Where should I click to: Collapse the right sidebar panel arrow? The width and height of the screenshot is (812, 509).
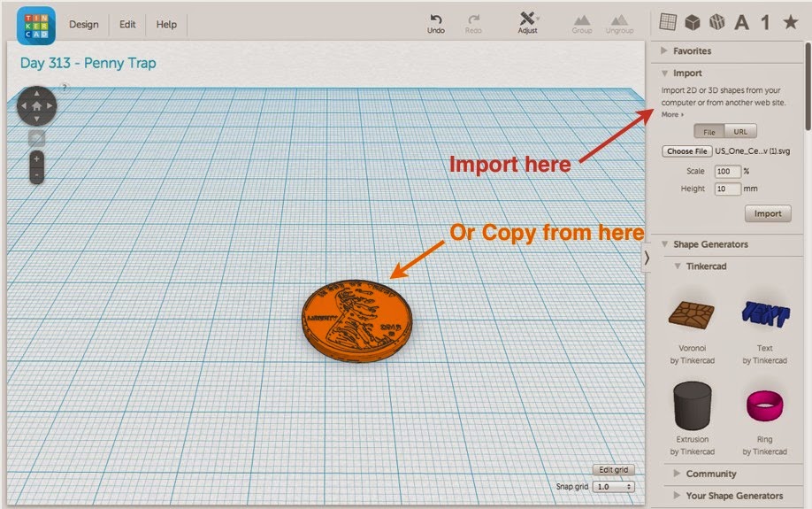tap(647, 258)
